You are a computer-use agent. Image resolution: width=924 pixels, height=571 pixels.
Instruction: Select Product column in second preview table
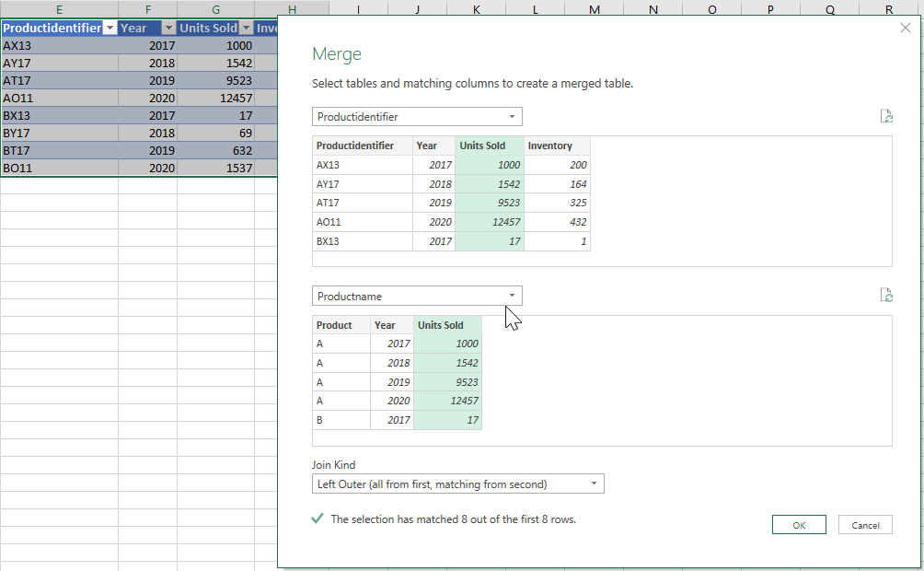(x=334, y=325)
